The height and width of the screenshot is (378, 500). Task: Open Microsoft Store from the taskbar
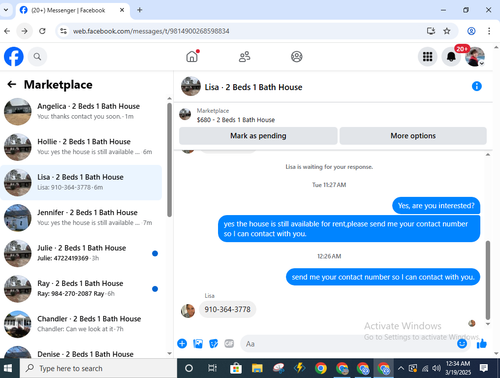236,368
